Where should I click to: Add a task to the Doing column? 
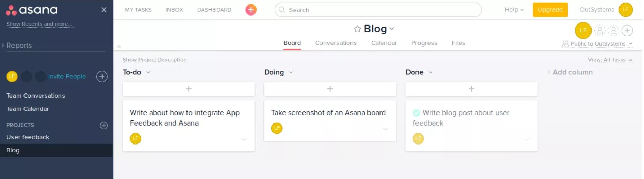point(330,89)
